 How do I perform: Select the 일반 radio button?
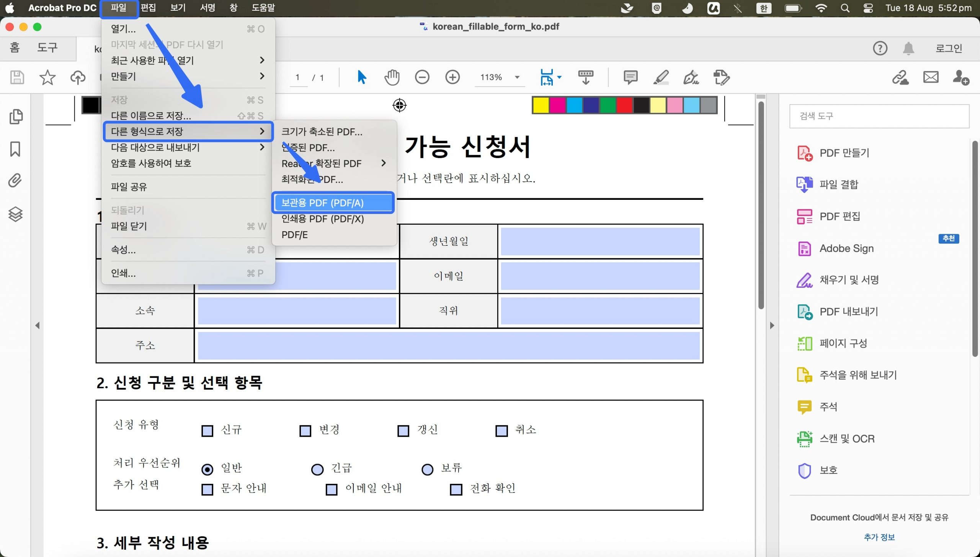[207, 469]
